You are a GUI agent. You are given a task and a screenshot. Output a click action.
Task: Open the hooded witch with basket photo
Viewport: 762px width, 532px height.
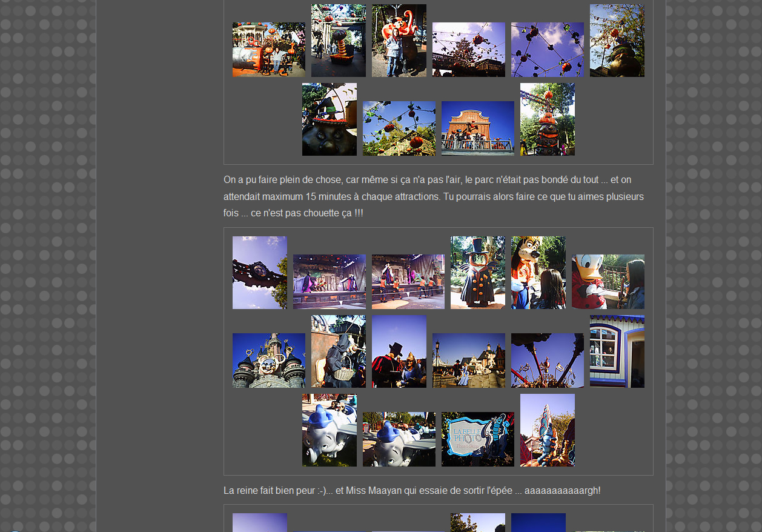[338, 351]
